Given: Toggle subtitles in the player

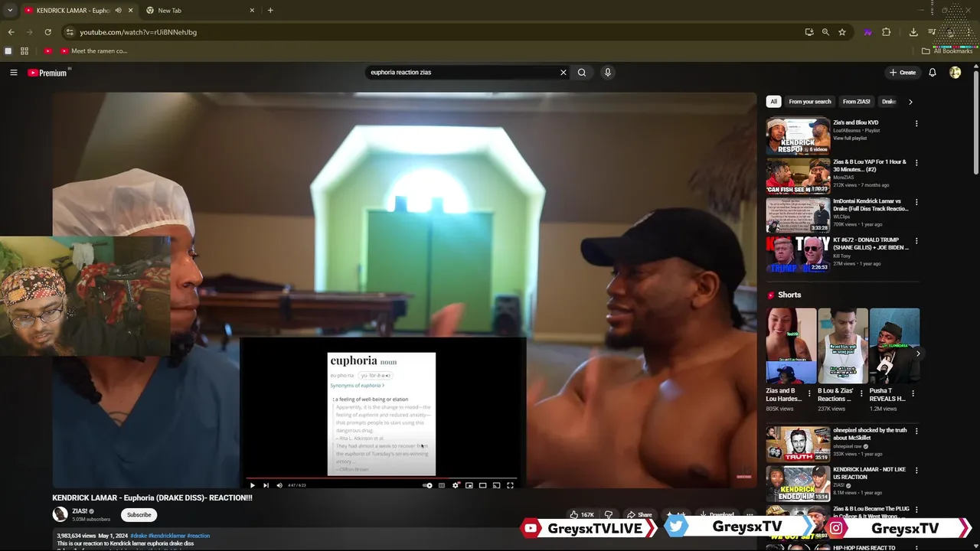Looking at the screenshot, I should coord(442,485).
